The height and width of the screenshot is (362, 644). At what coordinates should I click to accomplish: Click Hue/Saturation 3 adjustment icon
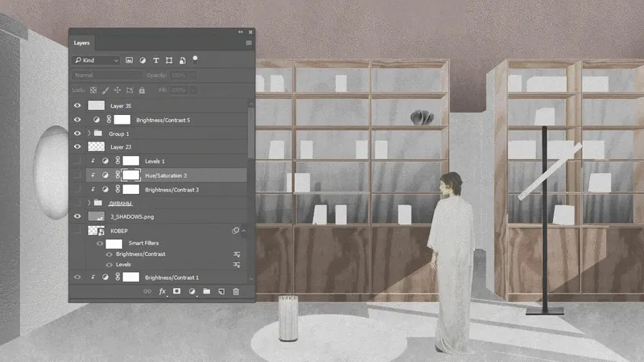(105, 175)
